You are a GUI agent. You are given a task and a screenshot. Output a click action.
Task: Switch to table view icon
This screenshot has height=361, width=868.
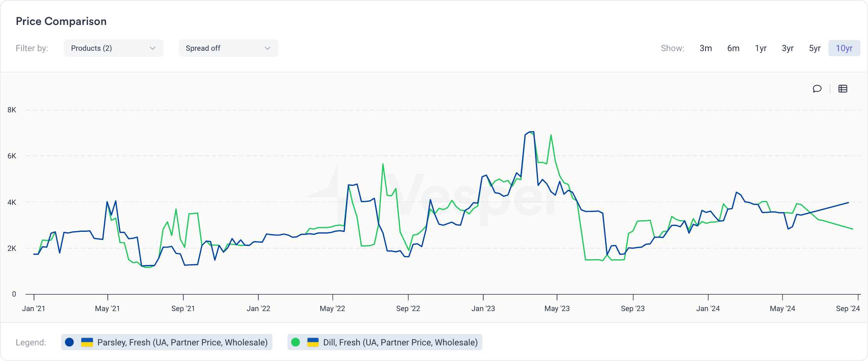tap(843, 89)
